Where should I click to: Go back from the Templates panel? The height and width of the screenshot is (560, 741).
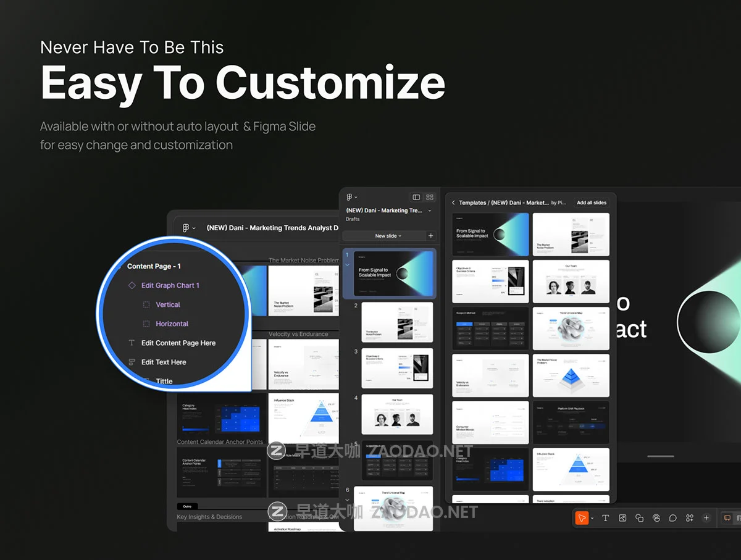pyautogui.click(x=453, y=203)
